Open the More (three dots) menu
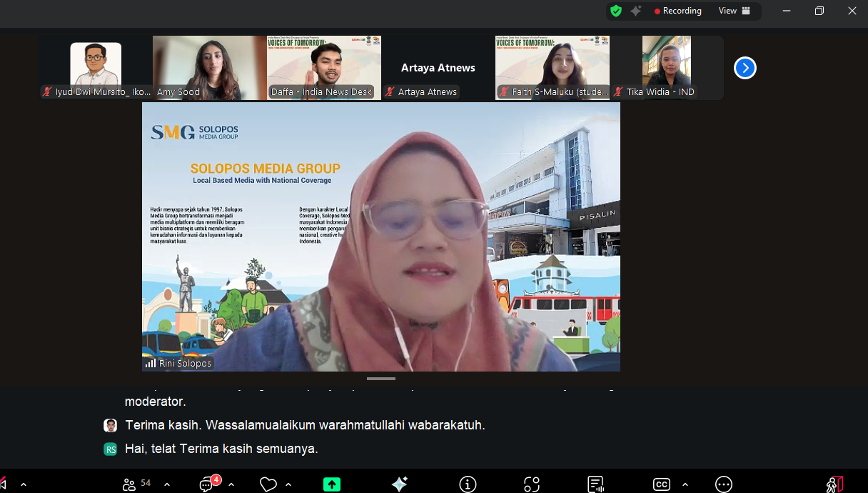The height and width of the screenshot is (493, 868). [x=724, y=484]
